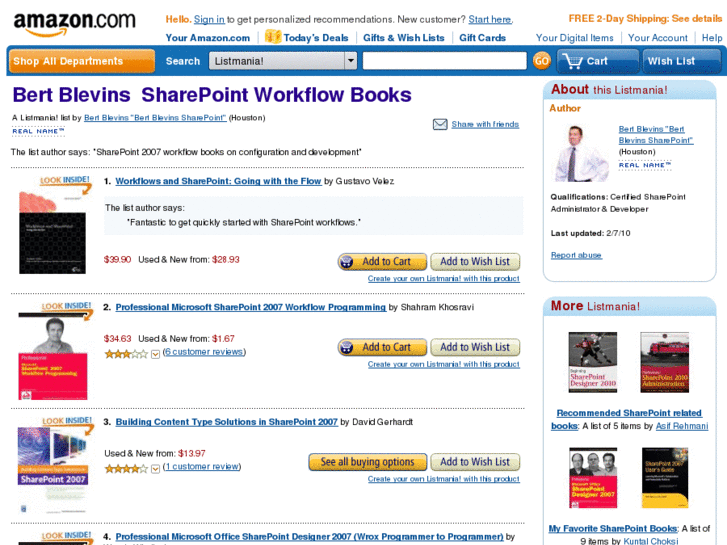The image size is (727, 545).
Task: Add Workflows and SharePoint to Wish List
Action: (475, 262)
